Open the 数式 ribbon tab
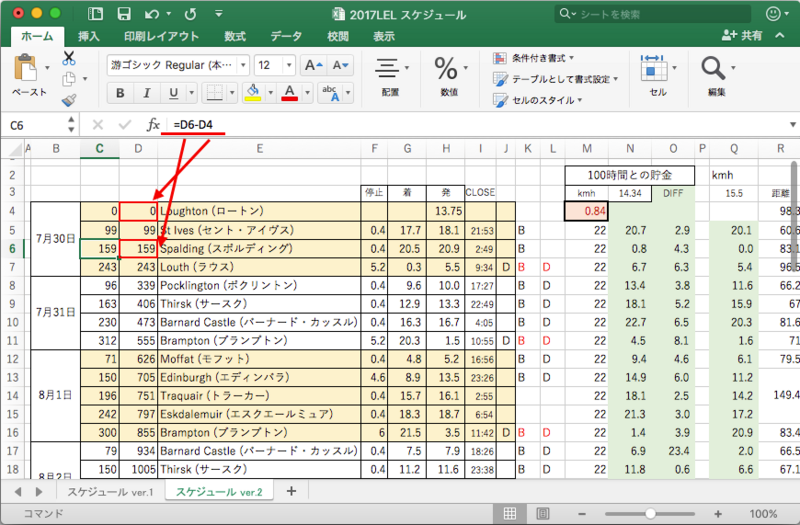 [235, 36]
